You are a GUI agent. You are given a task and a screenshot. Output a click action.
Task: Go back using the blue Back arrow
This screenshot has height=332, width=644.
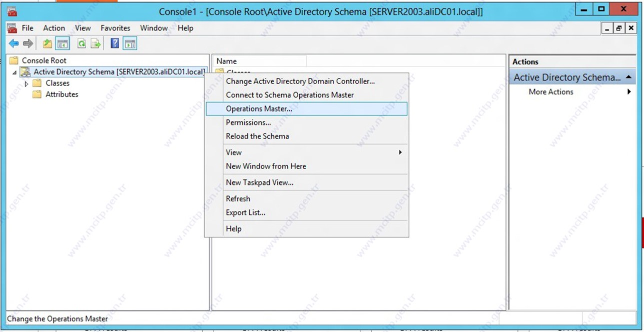[14, 44]
